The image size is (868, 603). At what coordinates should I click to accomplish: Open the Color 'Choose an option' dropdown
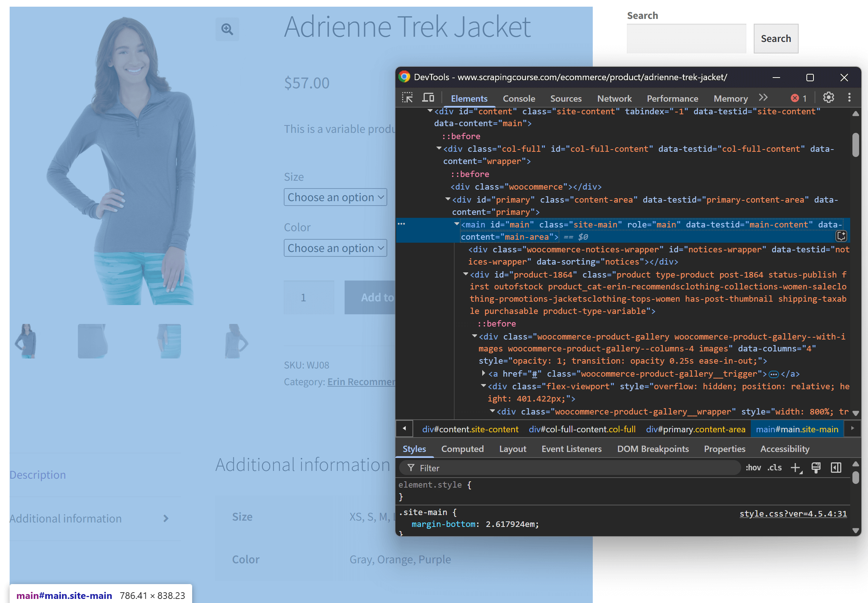tap(335, 248)
